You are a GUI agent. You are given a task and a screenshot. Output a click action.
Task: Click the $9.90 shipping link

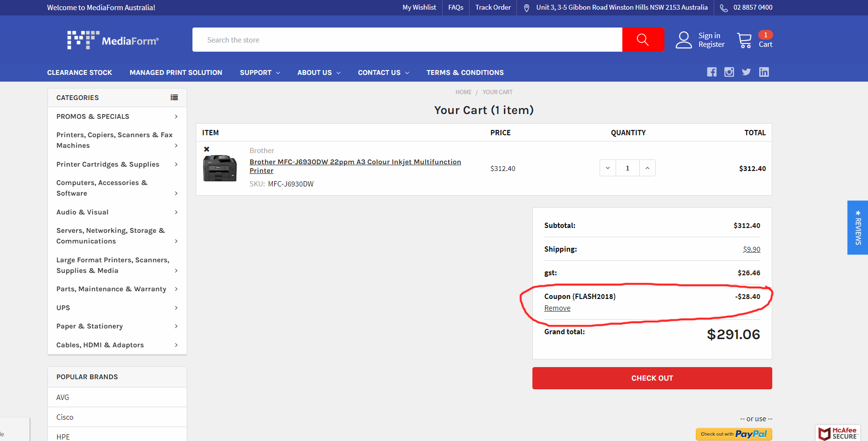751,249
